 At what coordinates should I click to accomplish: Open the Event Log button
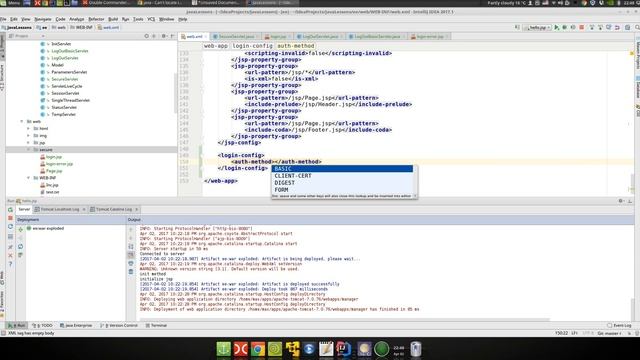tap(619, 325)
